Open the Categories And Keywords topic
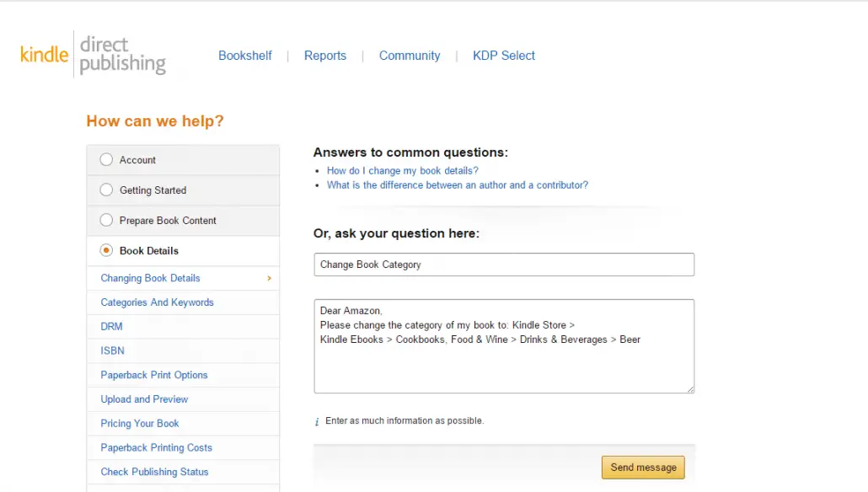868x492 pixels. pyautogui.click(x=158, y=302)
